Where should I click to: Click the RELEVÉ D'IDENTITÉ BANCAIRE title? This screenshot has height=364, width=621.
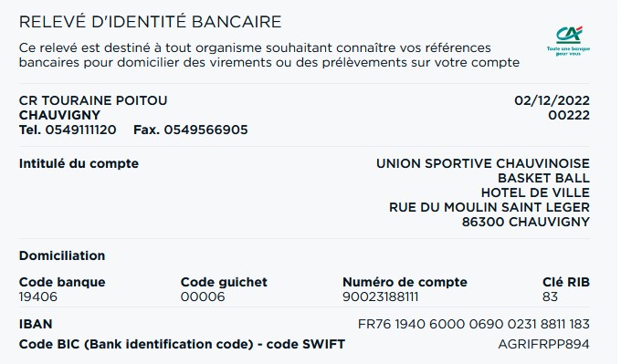(150, 22)
